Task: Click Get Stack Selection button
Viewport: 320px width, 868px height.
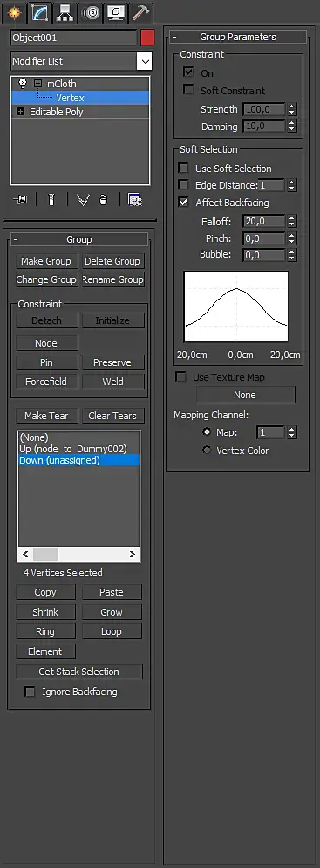Action: tap(79, 672)
